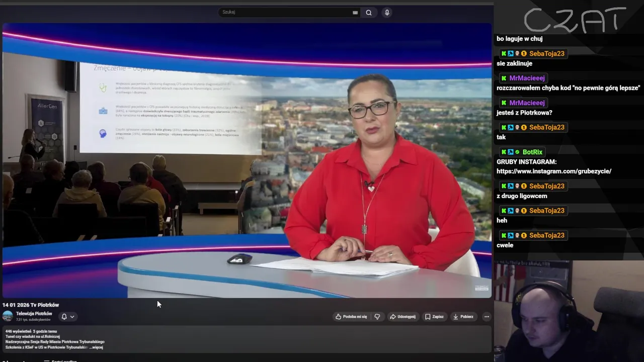Click the Instagram link in BotRix chat message
Image resolution: width=644 pixels, height=362 pixels.
point(554,171)
